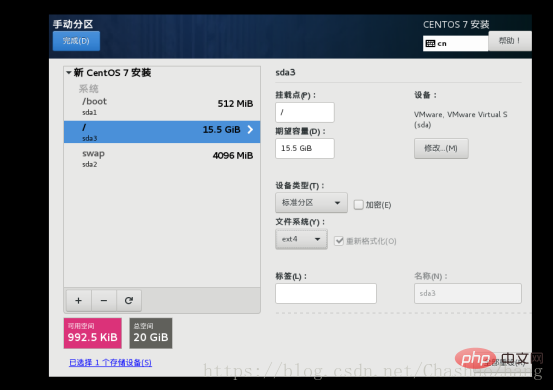Click the 标签(L) label input field
Screen dimensions: 554x391
(x=326, y=293)
